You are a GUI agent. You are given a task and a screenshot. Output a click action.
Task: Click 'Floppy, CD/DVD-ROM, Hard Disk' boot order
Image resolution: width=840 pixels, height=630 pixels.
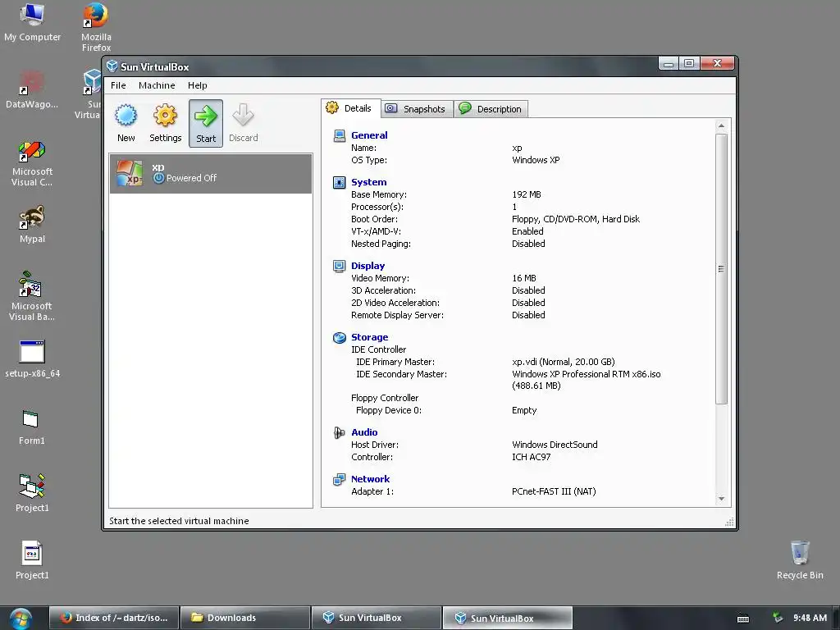pos(575,218)
